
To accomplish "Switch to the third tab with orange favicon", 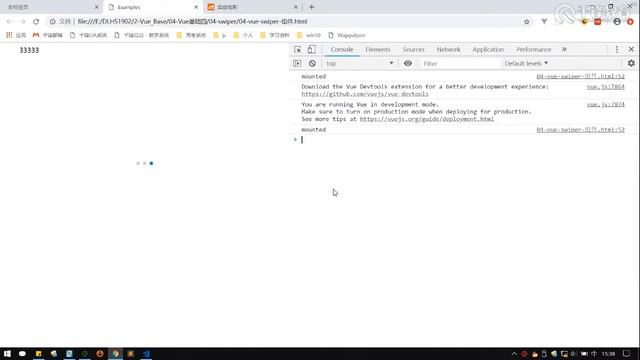I will (x=252, y=7).
